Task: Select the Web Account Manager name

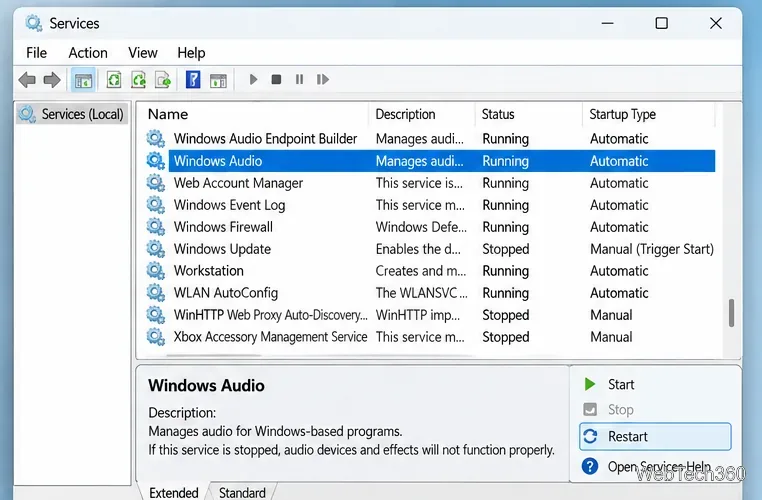Action: tap(238, 183)
